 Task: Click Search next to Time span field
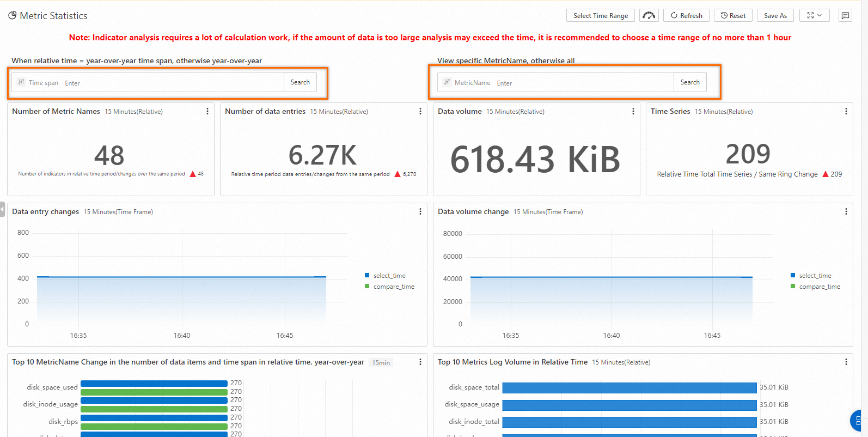[300, 82]
